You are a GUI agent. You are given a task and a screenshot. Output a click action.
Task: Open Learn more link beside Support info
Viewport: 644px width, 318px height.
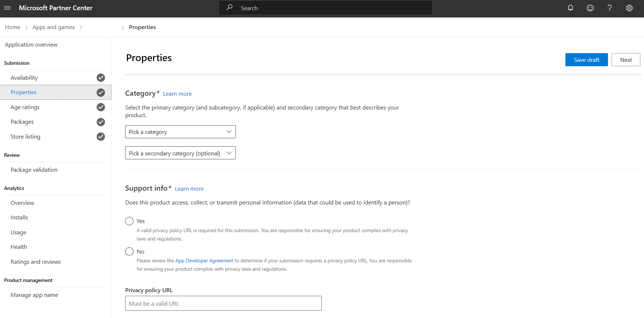pyautogui.click(x=189, y=189)
